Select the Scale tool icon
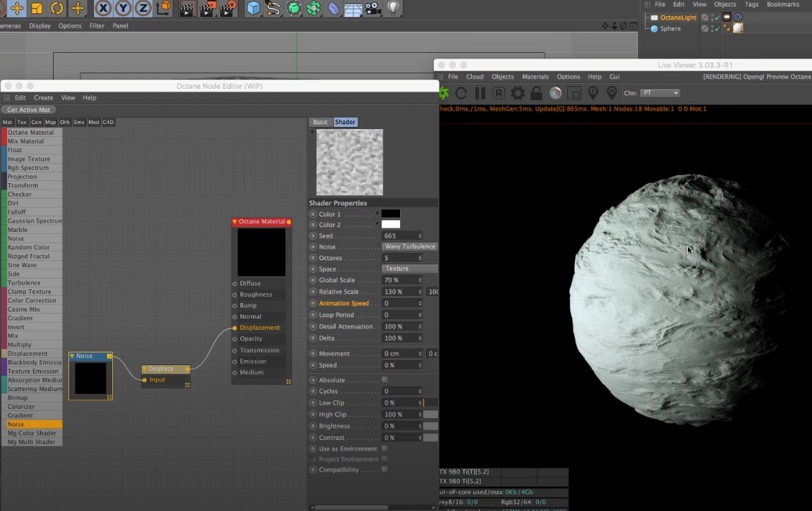The image size is (812, 511). click(x=37, y=8)
